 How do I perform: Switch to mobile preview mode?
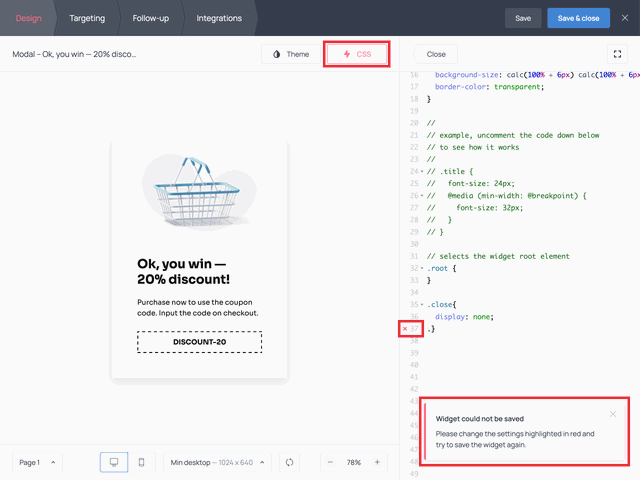tap(141, 462)
